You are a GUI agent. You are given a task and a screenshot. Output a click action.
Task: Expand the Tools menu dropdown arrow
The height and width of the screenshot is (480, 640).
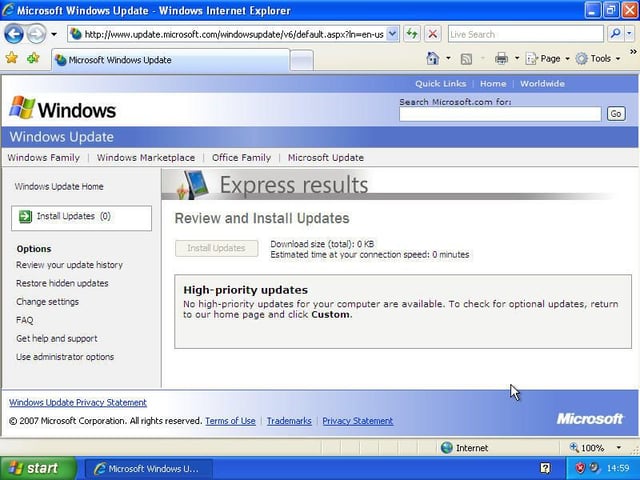618,59
